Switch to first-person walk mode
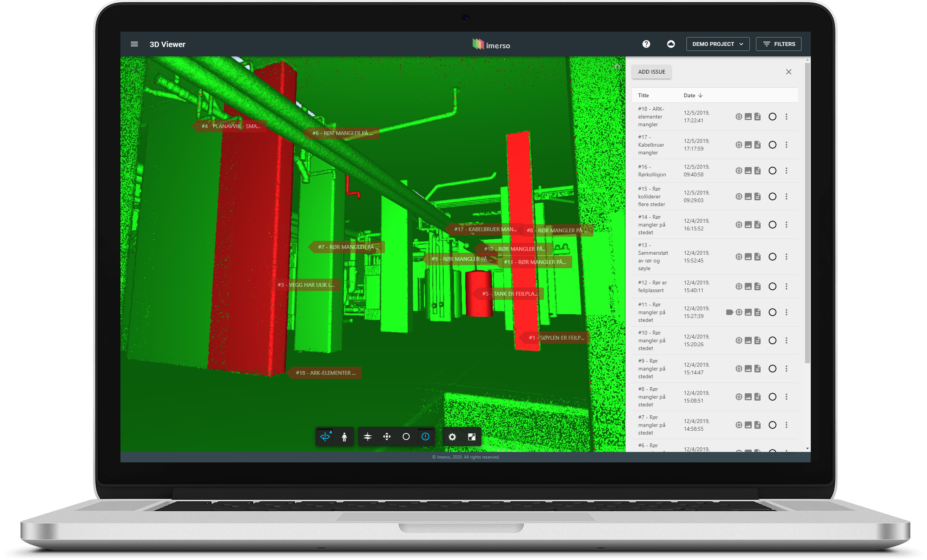The width and height of the screenshot is (927, 560). point(344,436)
